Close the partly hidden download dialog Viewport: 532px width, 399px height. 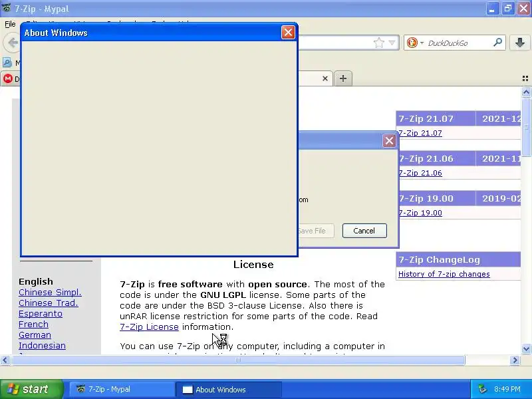[x=389, y=140]
